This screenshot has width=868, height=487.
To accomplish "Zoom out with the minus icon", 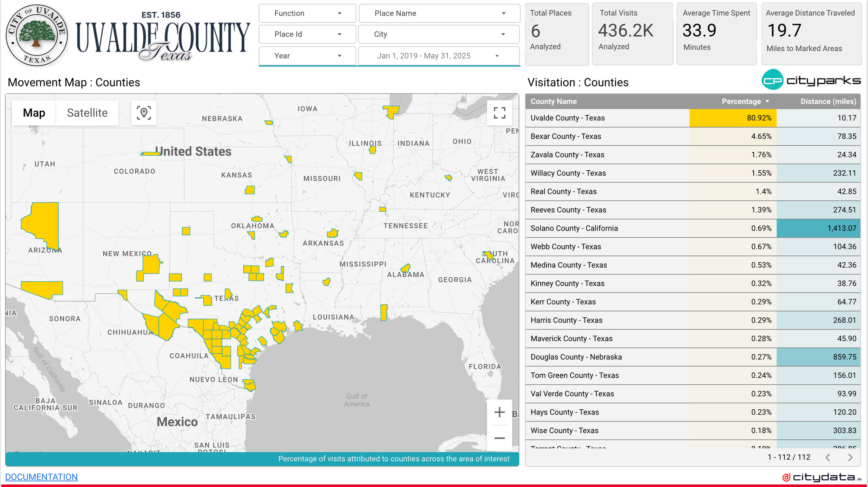I will coord(500,438).
